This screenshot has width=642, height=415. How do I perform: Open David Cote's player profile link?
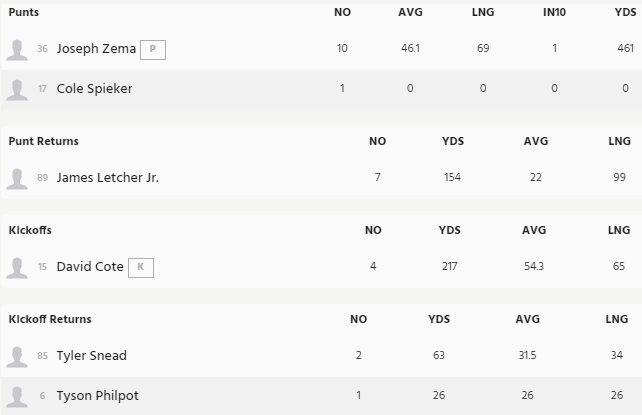coord(89,267)
